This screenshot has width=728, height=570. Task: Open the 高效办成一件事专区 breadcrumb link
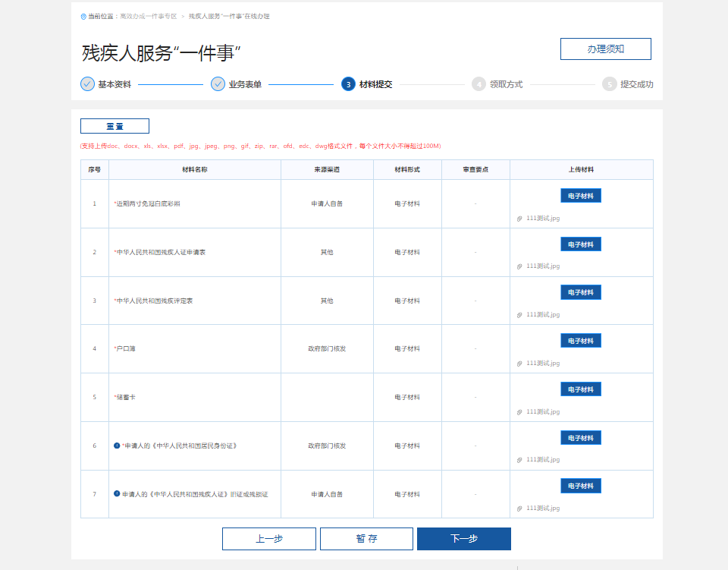(x=148, y=16)
